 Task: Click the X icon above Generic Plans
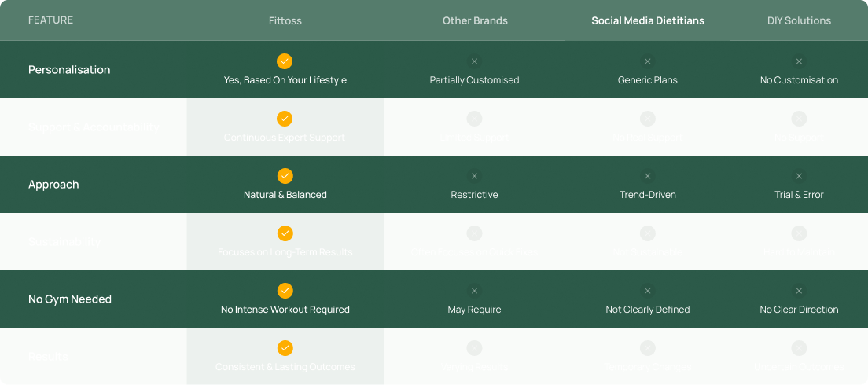point(648,61)
